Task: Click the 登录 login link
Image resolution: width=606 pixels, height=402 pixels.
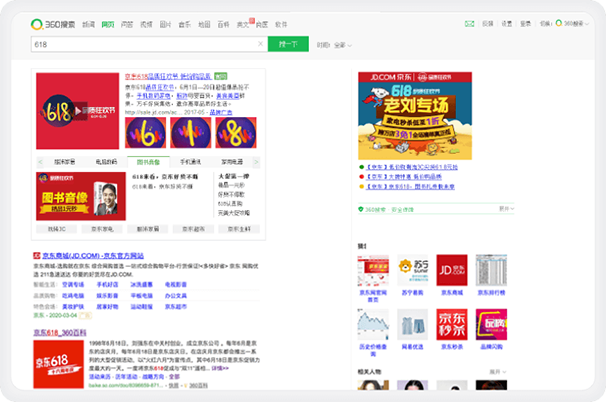Action: (526, 24)
